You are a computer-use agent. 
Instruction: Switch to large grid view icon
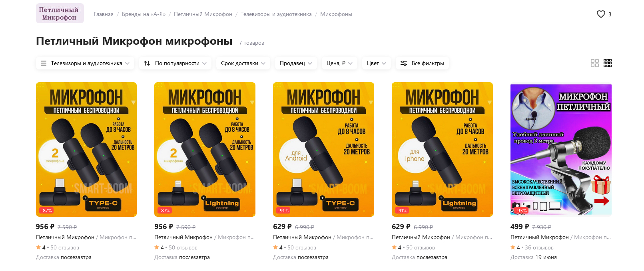595,63
